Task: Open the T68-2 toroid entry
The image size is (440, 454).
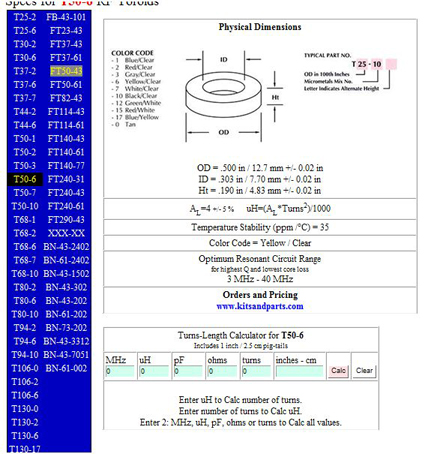Action: pyautogui.click(x=25, y=233)
